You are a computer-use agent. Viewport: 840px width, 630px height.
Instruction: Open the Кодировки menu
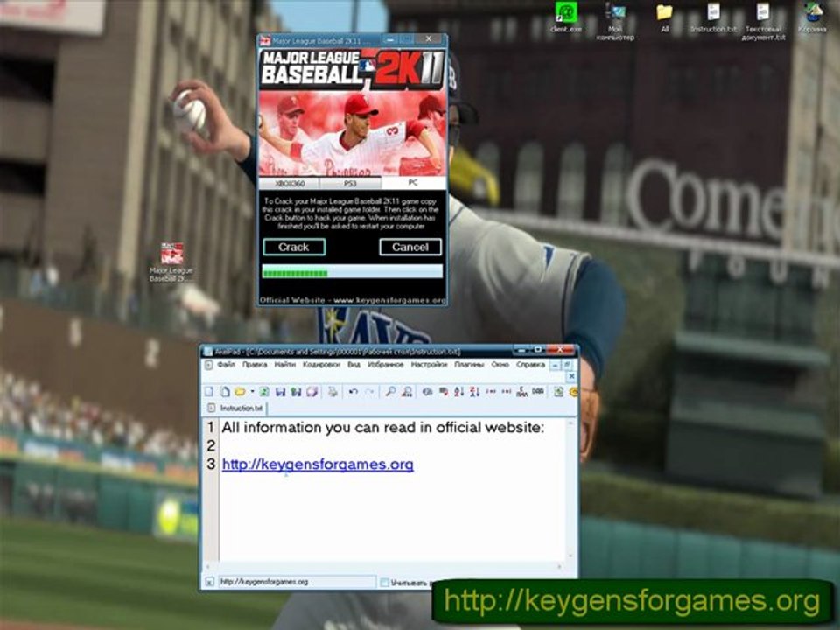click(321, 364)
